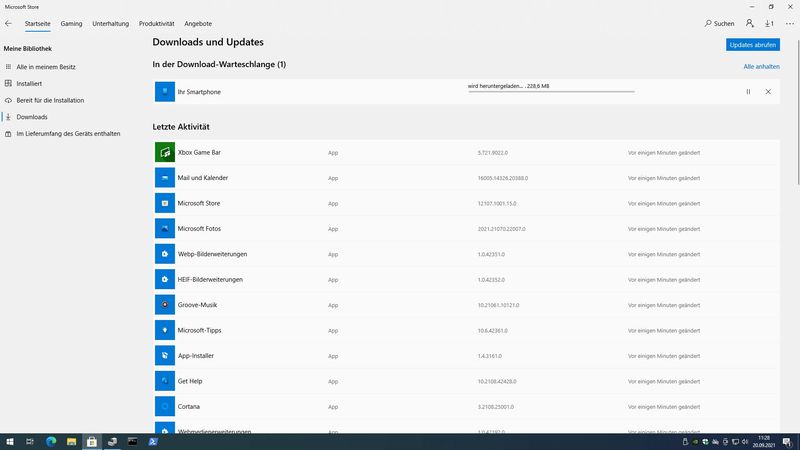Click the Microsoft-Tipps icon
The height and width of the screenshot is (450, 800).
click(165, 330)
